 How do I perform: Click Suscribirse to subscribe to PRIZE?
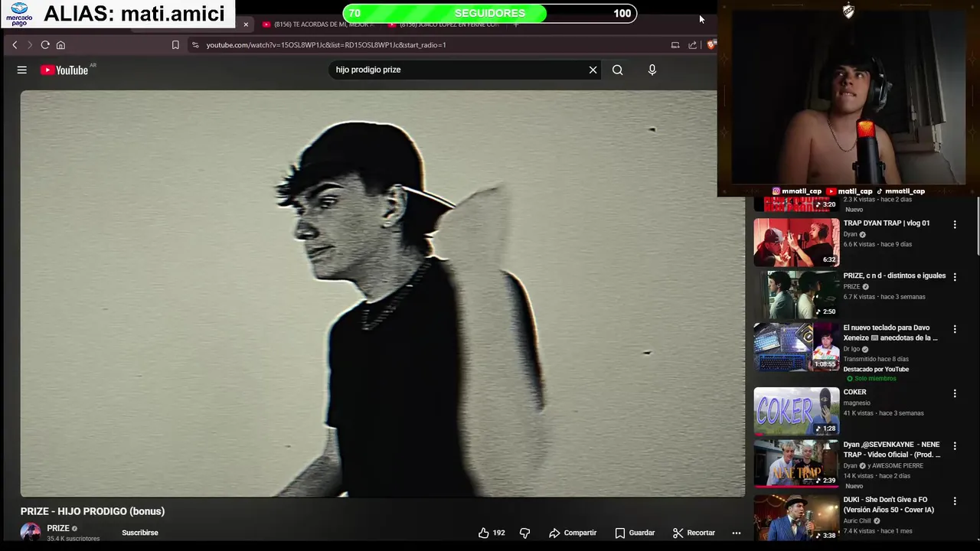140,533
